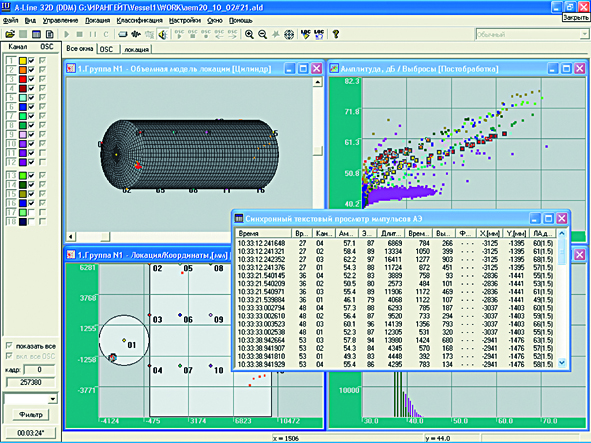Click the 3D model window scroll-up arrow

click(318, 82)
